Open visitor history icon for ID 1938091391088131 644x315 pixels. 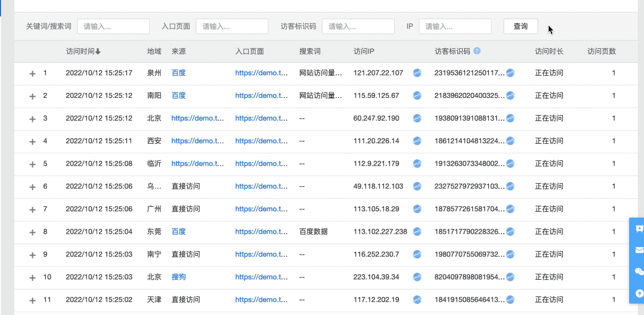tap(510, 118)
